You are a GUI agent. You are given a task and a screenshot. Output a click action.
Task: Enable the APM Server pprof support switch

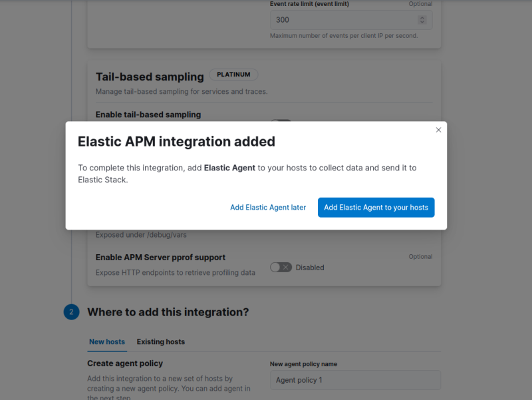click(x=281, y=268)
